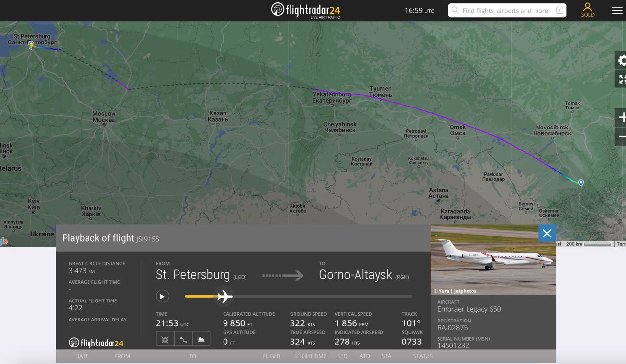Screen dimensions: 626x364
Task: Zoom in the map with plus button
Action: pyautogui.click(x=622, y=117)
